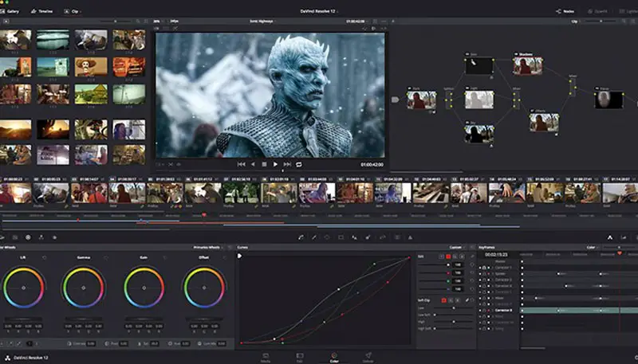Click the Lift color wheel center point
This screenshot has width=638, height=364.
pos(24,288)
